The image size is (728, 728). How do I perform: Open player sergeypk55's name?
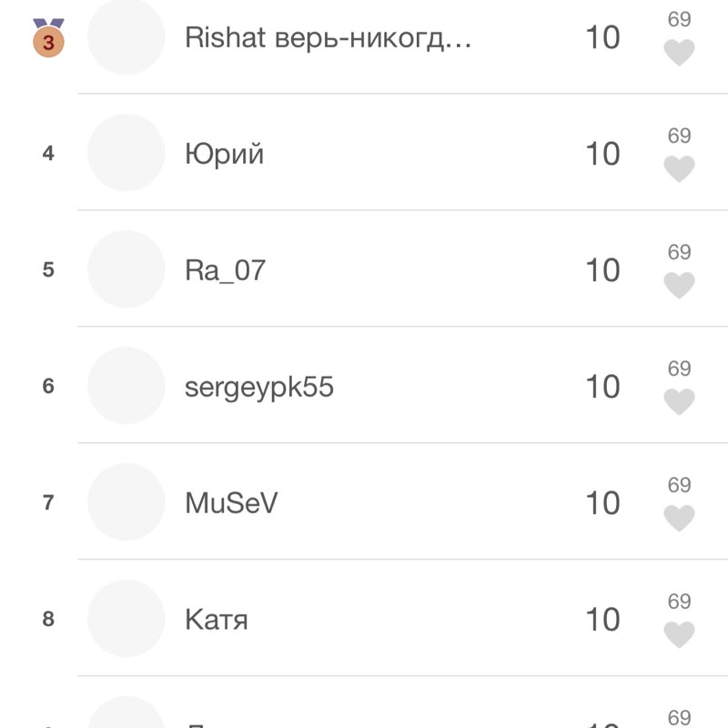tap(259, 388)
